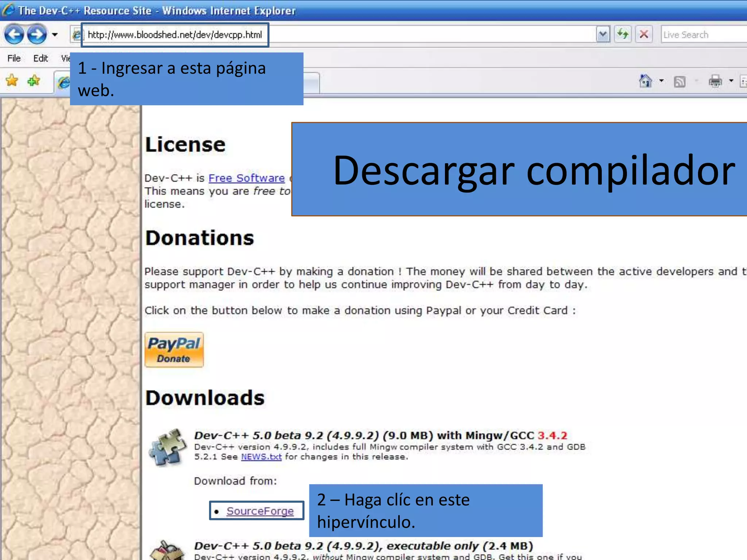Click the Forward navigation arrow

point(37,35)
